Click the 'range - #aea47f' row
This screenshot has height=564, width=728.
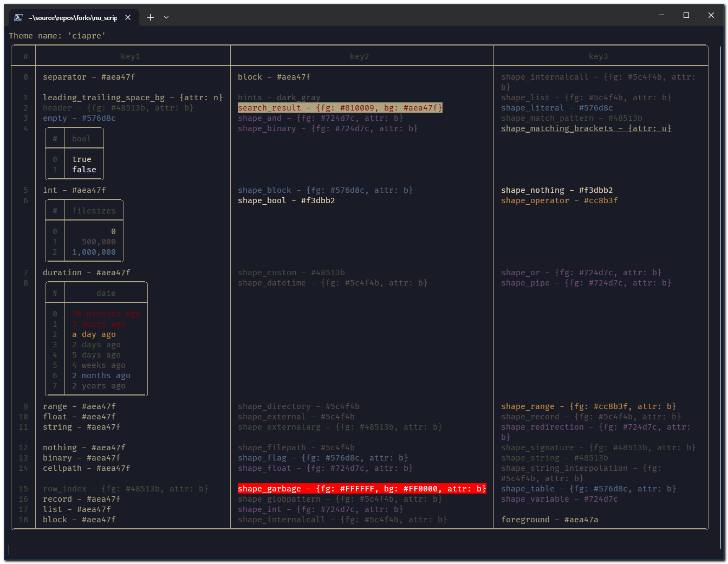79,406
